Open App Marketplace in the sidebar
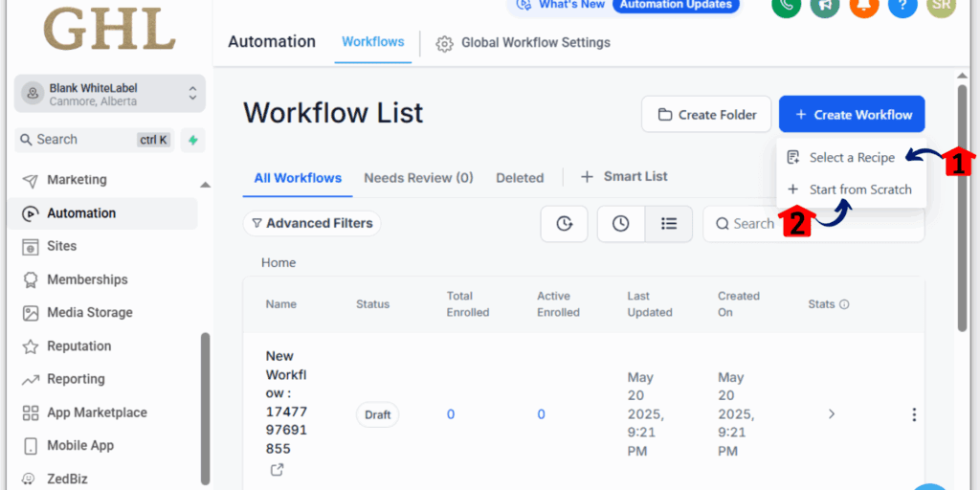Viewport: 980px width, 490px height. click(97, 412)
